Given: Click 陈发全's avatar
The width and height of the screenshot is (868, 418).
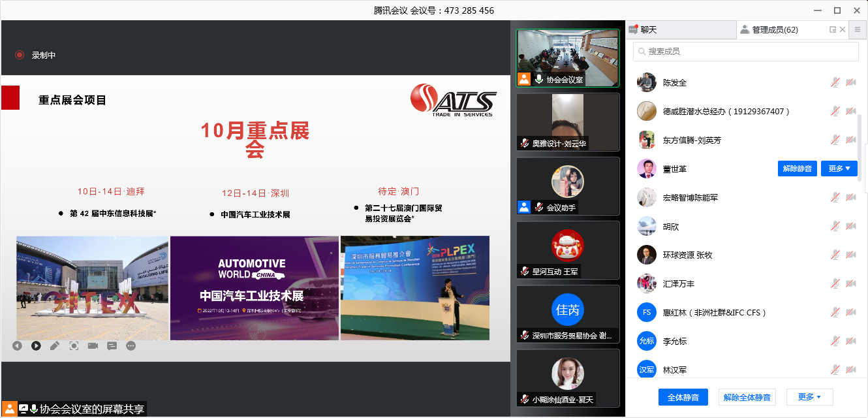Looking at the screenshot, I should (x=646, y=82).
